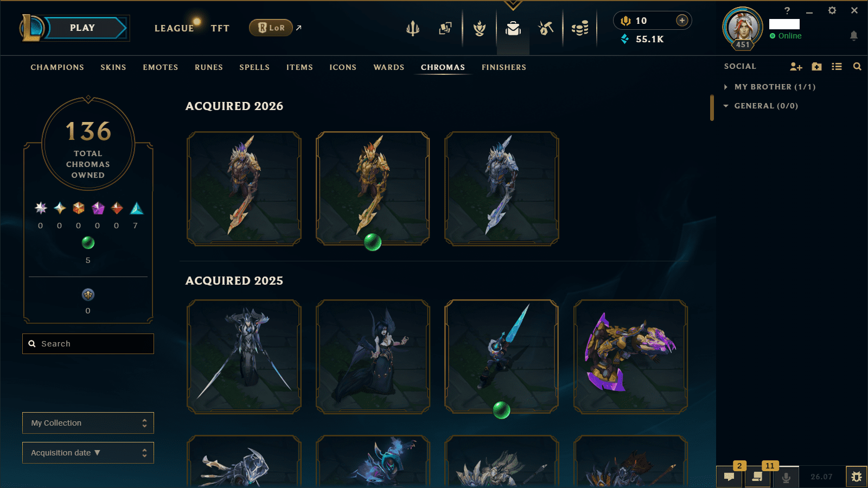The image size is (868, 488).
Task: Click the chromas Search field
Action: tap(88, 344)
